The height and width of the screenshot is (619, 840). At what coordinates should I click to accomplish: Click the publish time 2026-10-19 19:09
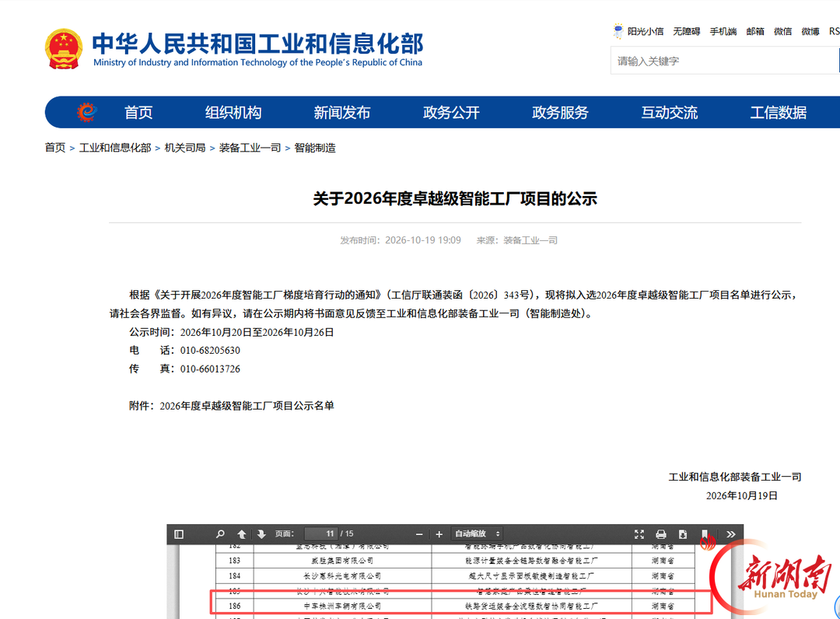pos(423,240)
